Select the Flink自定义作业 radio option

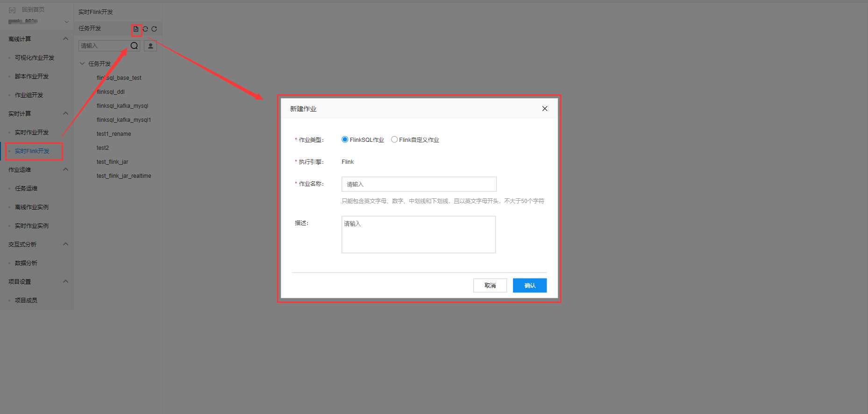coord(394,140)
